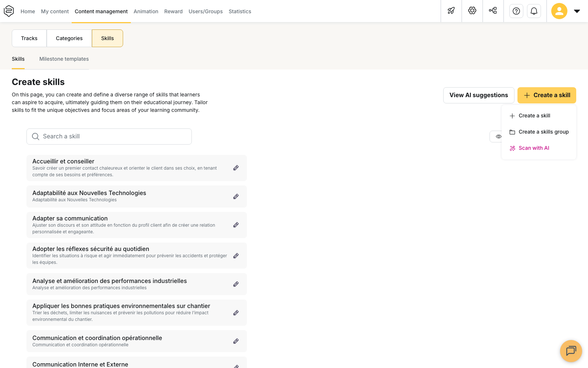This screenshot has width=588, height=368.
Task: Open the organization hierarchy icon
Action: pos(493,11)
